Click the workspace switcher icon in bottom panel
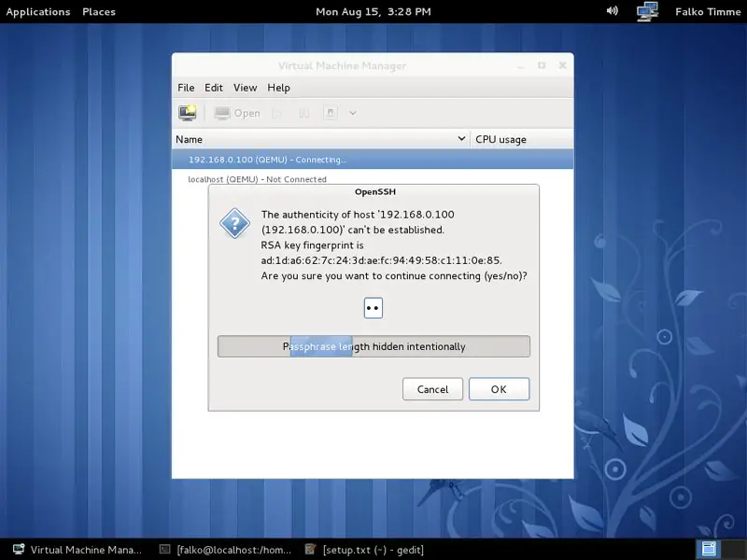The image size is (747, 560). pyautogui.click(x=709, y=549)
